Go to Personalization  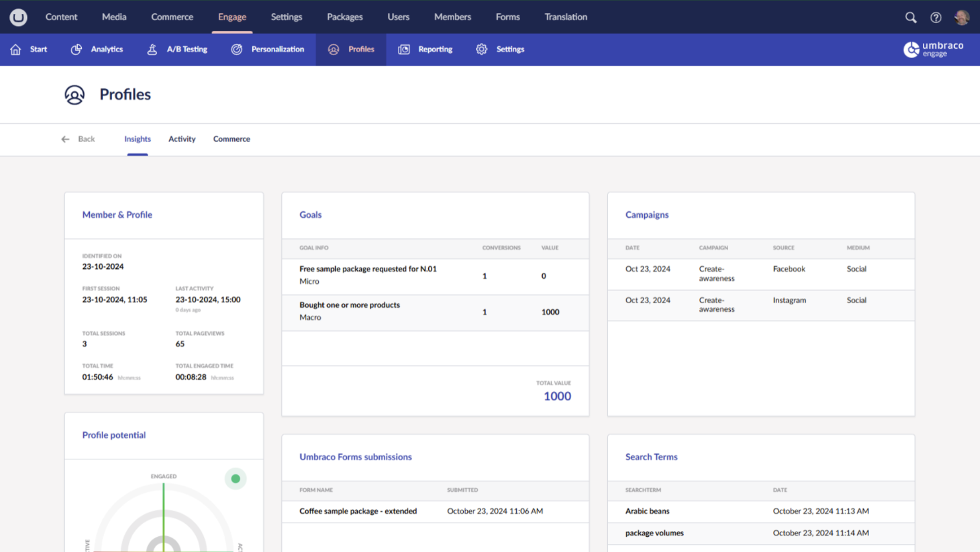[278, 50]
